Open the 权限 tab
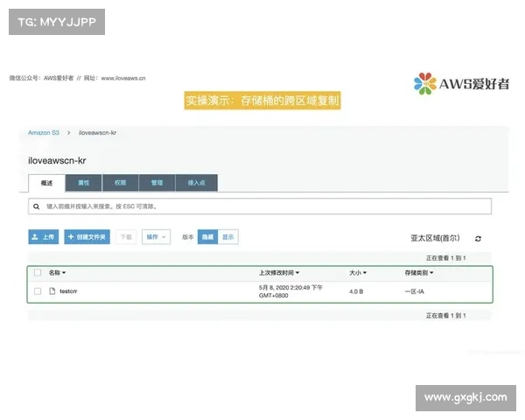The width and height of the screenshot is (525, 420). [x=120, y=183]
